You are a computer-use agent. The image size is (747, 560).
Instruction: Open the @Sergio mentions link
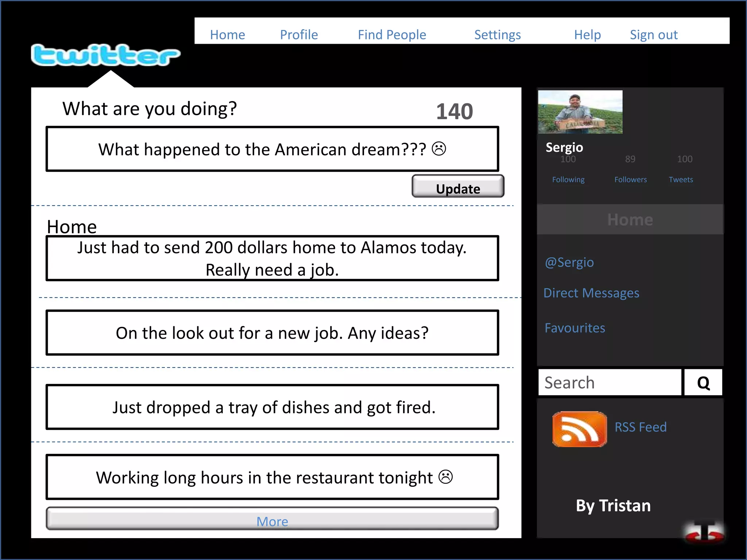(569, 262)
